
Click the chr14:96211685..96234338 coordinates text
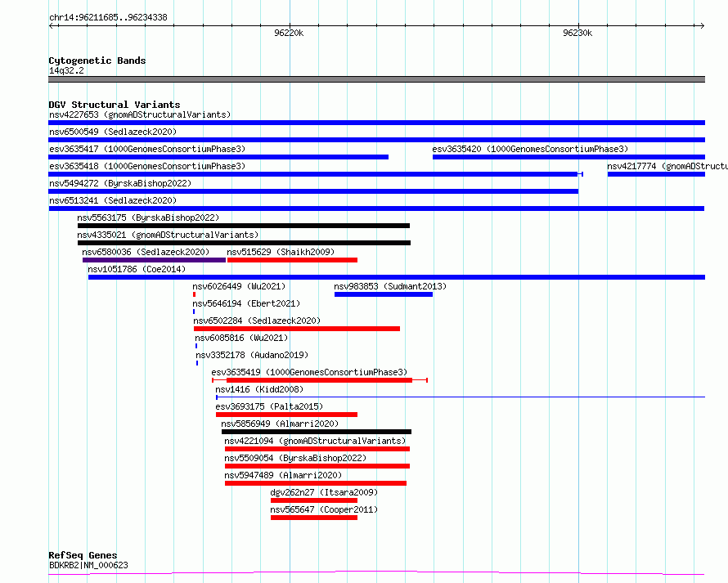click(x=108, y=18)
